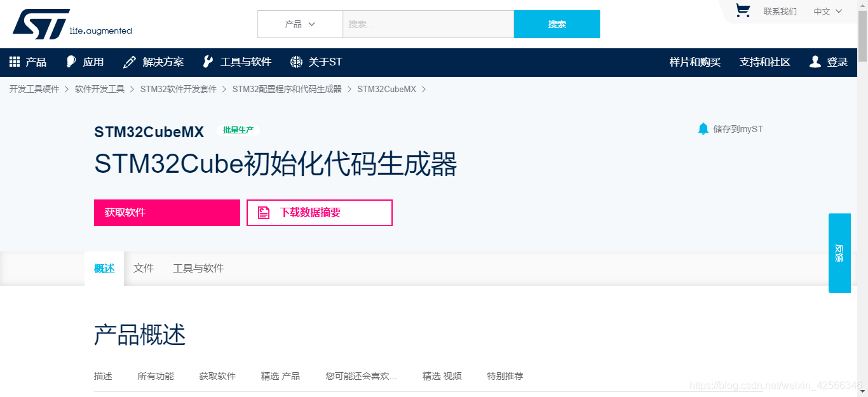Viewport: 868px width, 397px height.
Task: Click the 批量生产 status badge
Action: pyautogui.click(x=238, y=130)
